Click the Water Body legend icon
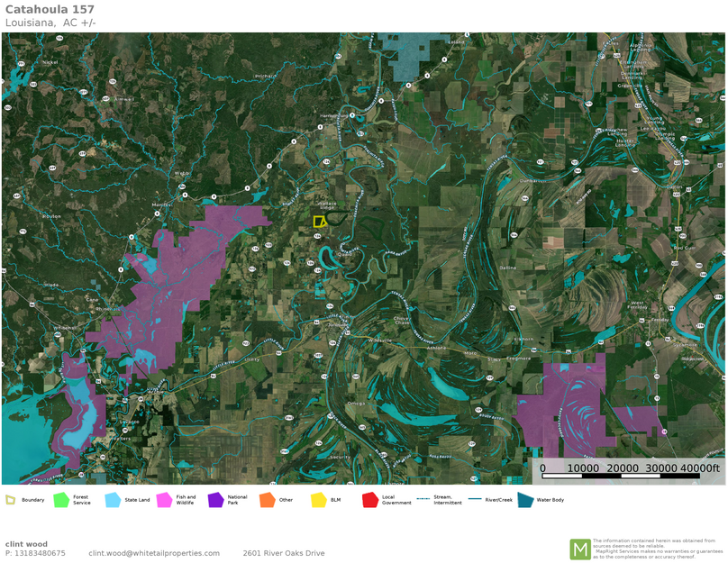Image resolution: width=728 pixels, height=563 pixels. pos(525,500)
